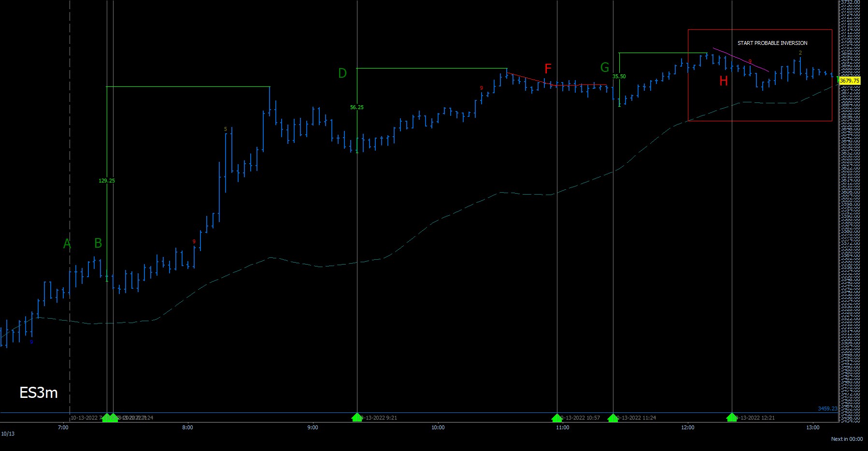
Task: Click the blue count number 9 below the bar
Action: coord(31,342)
